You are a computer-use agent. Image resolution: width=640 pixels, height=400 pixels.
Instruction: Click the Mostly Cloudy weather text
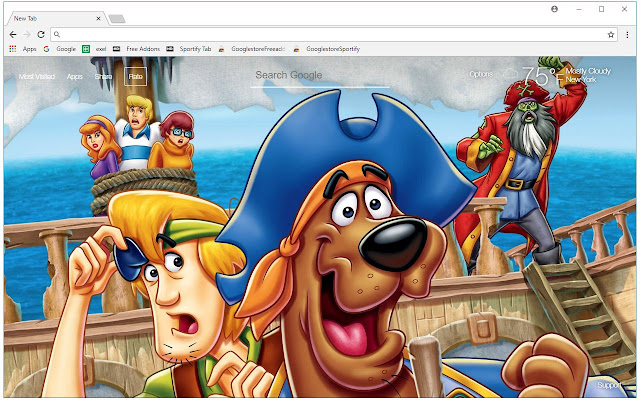588,71
